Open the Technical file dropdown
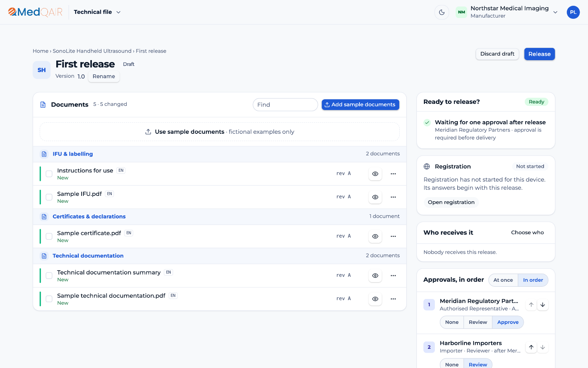588x368 pixels. coord(97,12)
